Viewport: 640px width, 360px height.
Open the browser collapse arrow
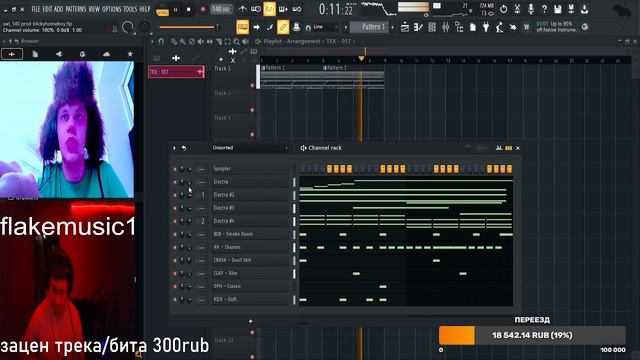[4, 41]
